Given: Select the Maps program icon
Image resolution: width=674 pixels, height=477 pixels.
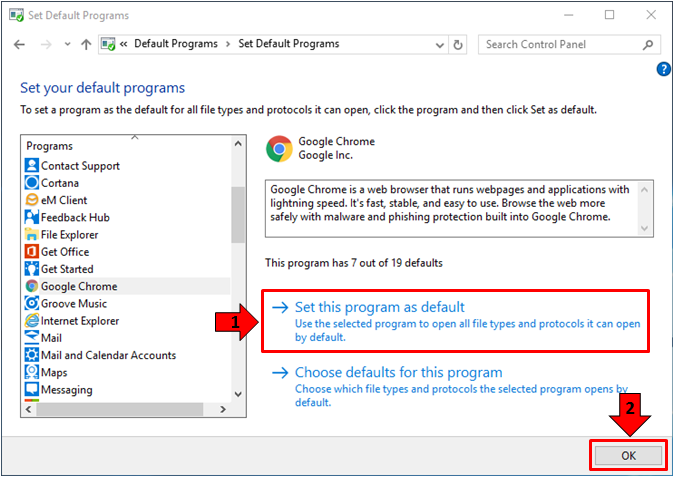Looking at the screenshot, I should coord(32,373).
